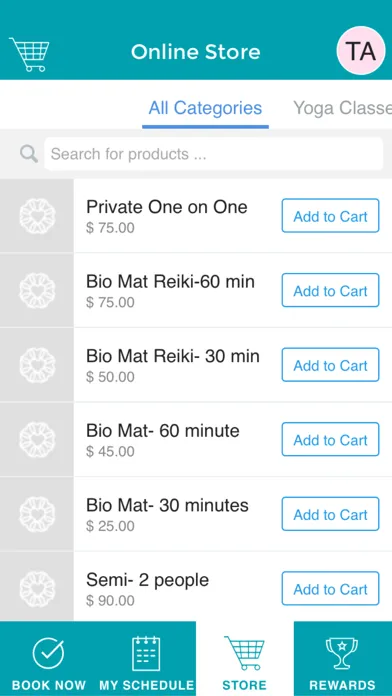392x696 pixels.
Task: Open My Schedule calendar icon
Action: (146, 653)
